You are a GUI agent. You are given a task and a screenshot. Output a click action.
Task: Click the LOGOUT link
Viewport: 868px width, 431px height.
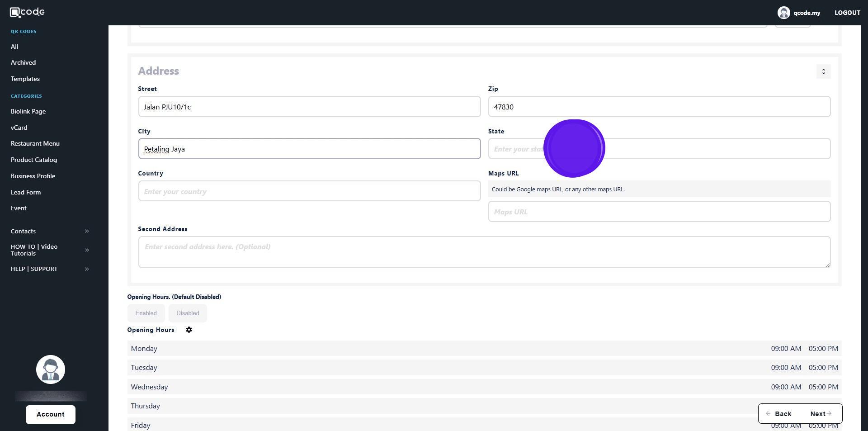[x=847, y=13]
